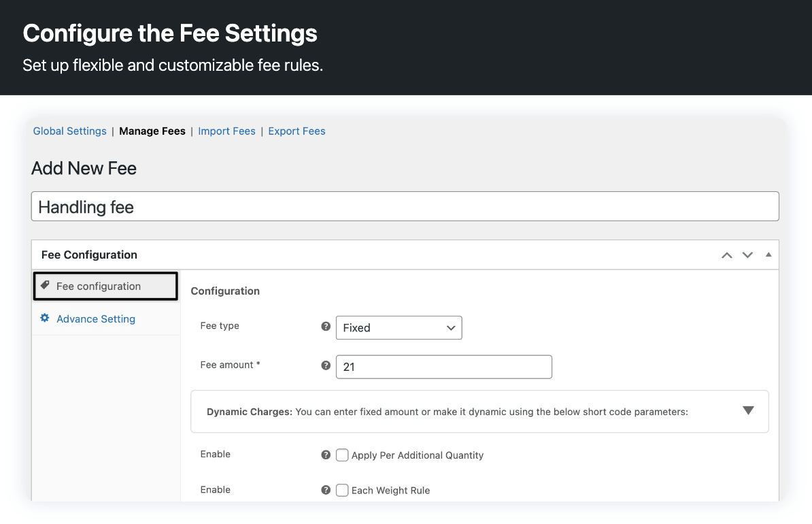812x524 pixels.
Task: Expand the Dynamic Charges section
Action: point(748,411)
